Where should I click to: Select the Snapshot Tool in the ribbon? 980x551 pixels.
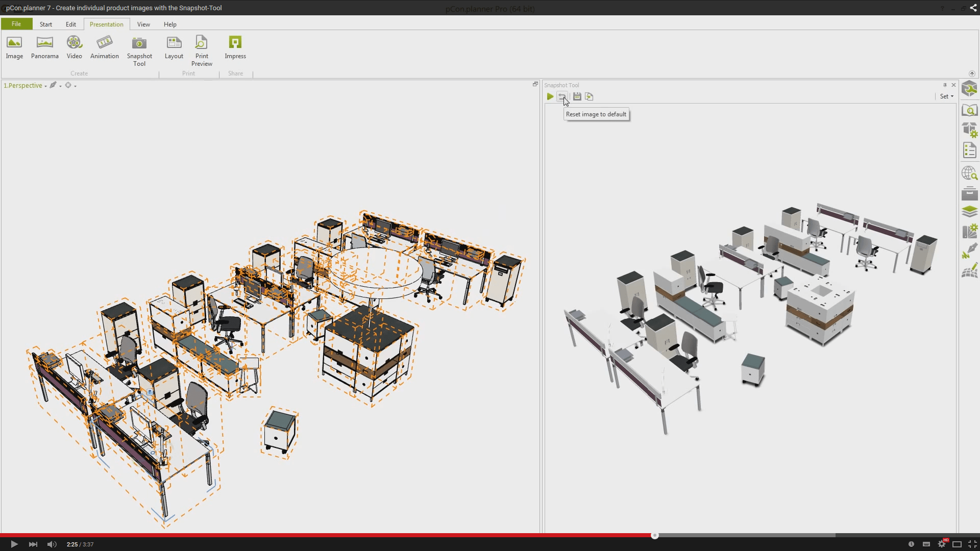pos(139,49)
